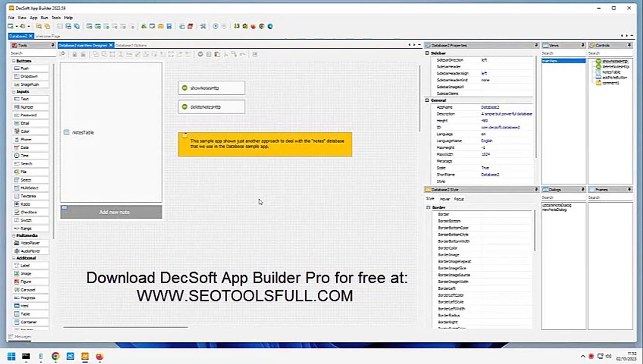Image resolution: width=643 pixels, height=364 pixels.
Task: Select the Time input control tool
Action: click(x=31, y=156)
